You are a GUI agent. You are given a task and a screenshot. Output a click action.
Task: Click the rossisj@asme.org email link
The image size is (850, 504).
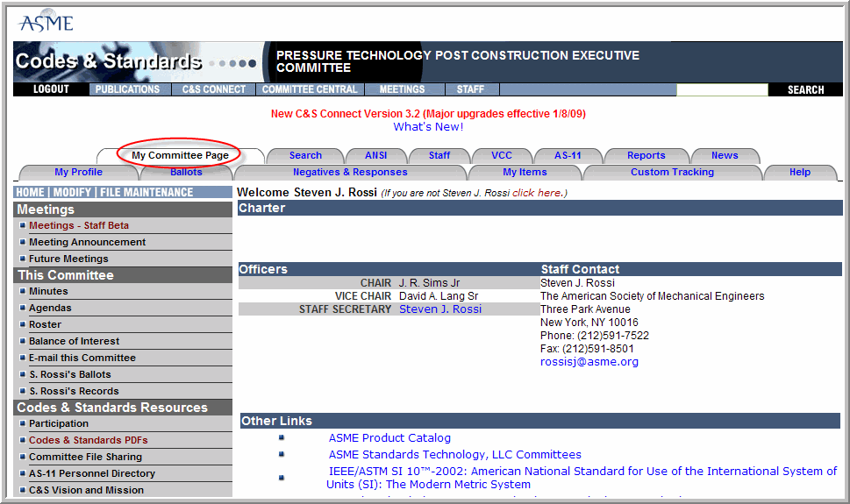[589, 362]
